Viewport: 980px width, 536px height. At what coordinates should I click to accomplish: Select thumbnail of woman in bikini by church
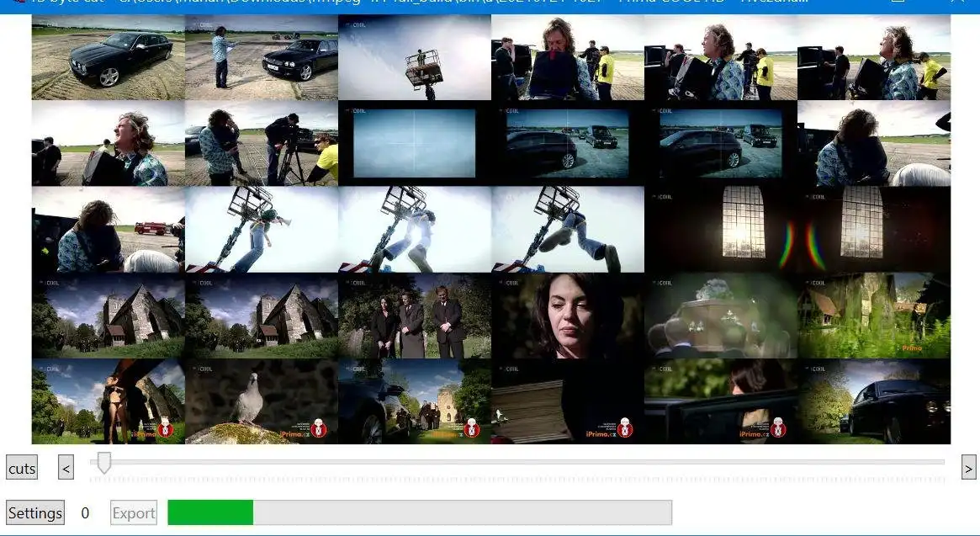(x=109, y=401)
